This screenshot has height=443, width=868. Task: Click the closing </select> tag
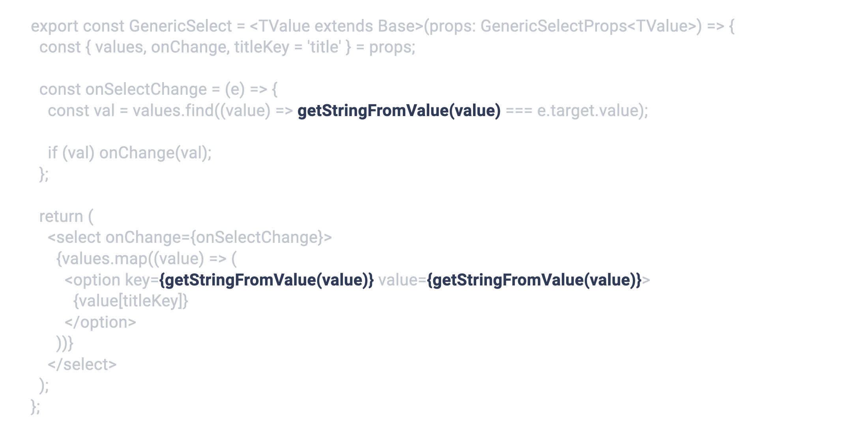[82, 365]
